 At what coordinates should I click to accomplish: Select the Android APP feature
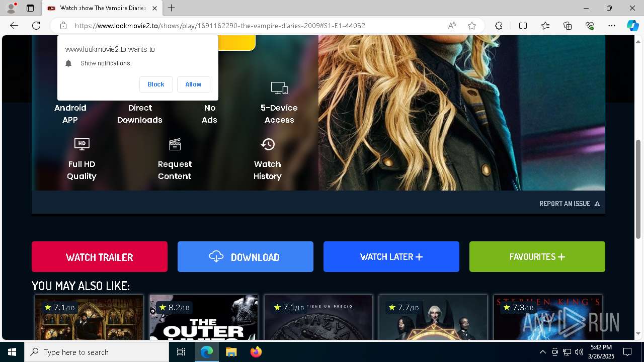[70, 114]
